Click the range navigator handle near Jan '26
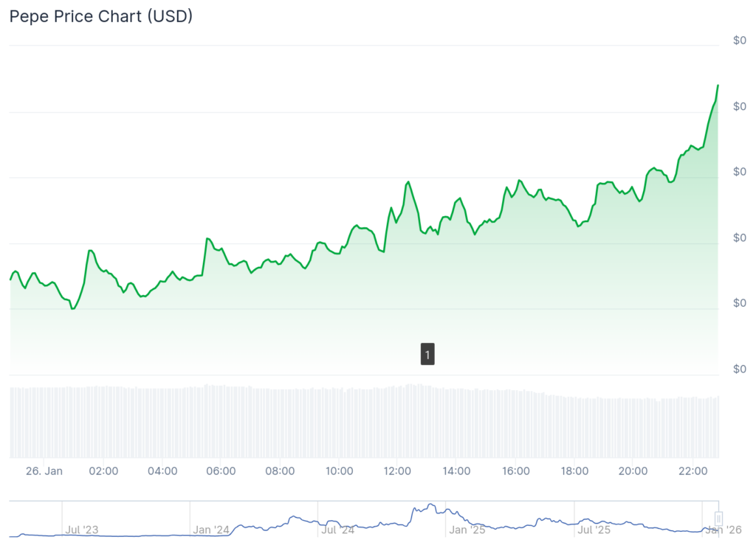 pos(718,519)
